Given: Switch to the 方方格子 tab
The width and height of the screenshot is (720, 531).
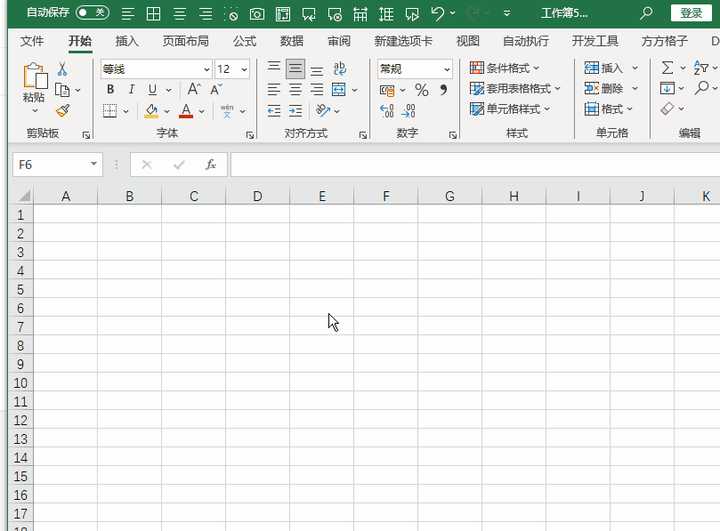Looking at the screenshot, I should (x=664, y=41).
